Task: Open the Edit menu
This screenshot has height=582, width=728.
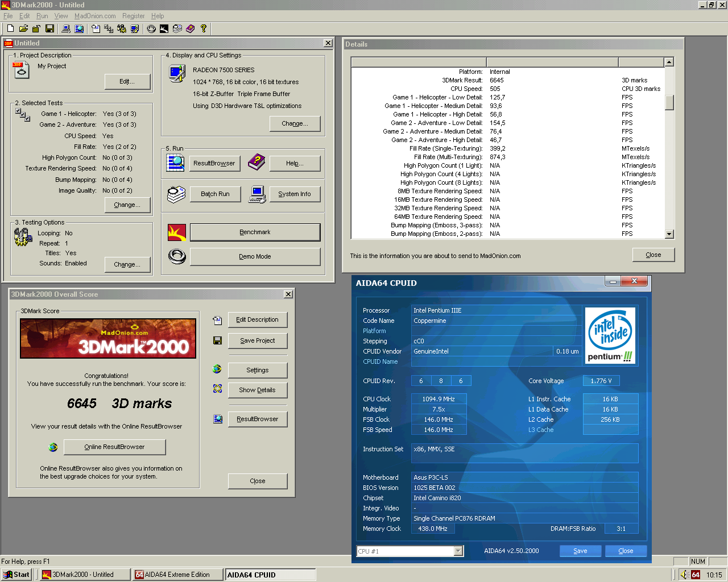Action: pos(24,16)
